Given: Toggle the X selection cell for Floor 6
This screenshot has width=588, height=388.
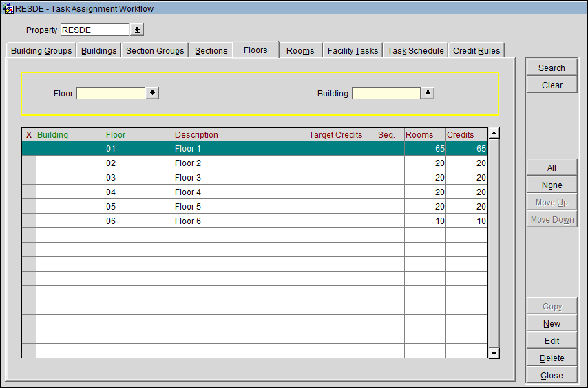Looking at the screenshot, I should (x=29, y=221).
